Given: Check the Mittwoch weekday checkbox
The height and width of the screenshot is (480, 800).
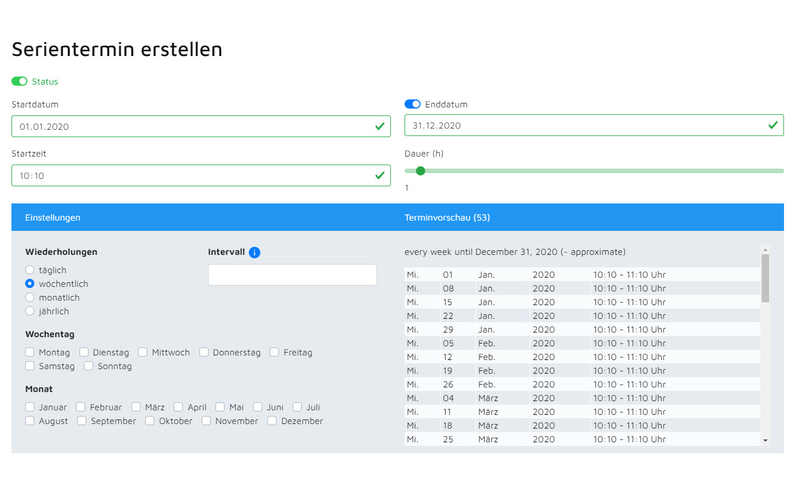Looking at the screenshot, I should 143,352.
